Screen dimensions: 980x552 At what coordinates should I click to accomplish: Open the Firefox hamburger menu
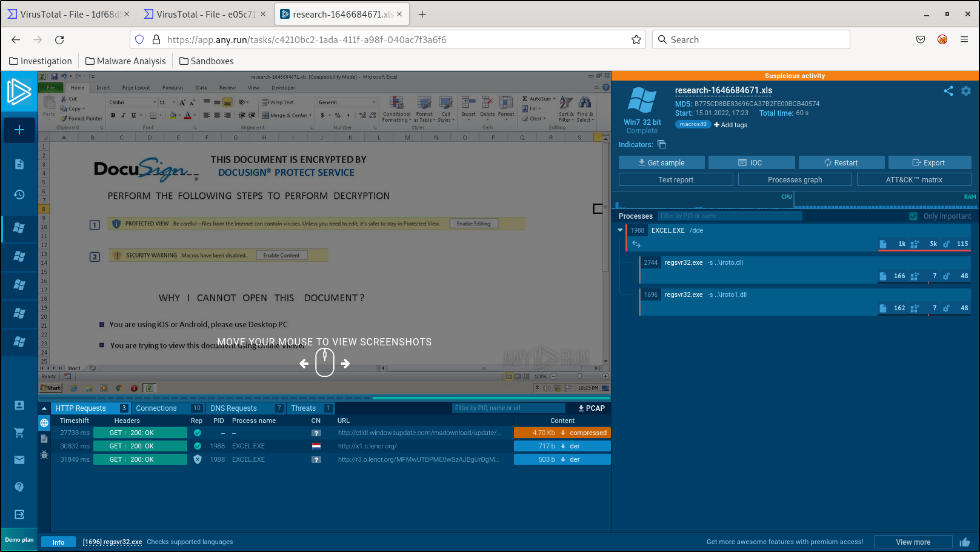(964, 39)
